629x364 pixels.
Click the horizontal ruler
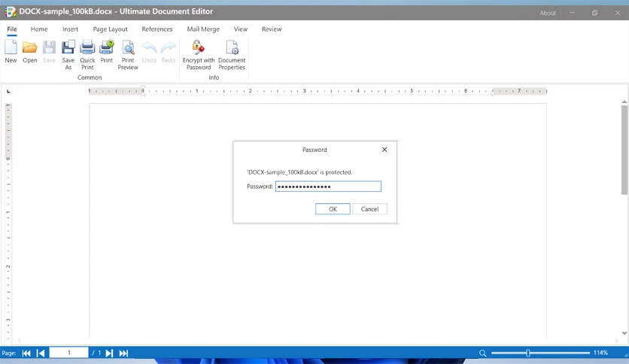[318, 92]
